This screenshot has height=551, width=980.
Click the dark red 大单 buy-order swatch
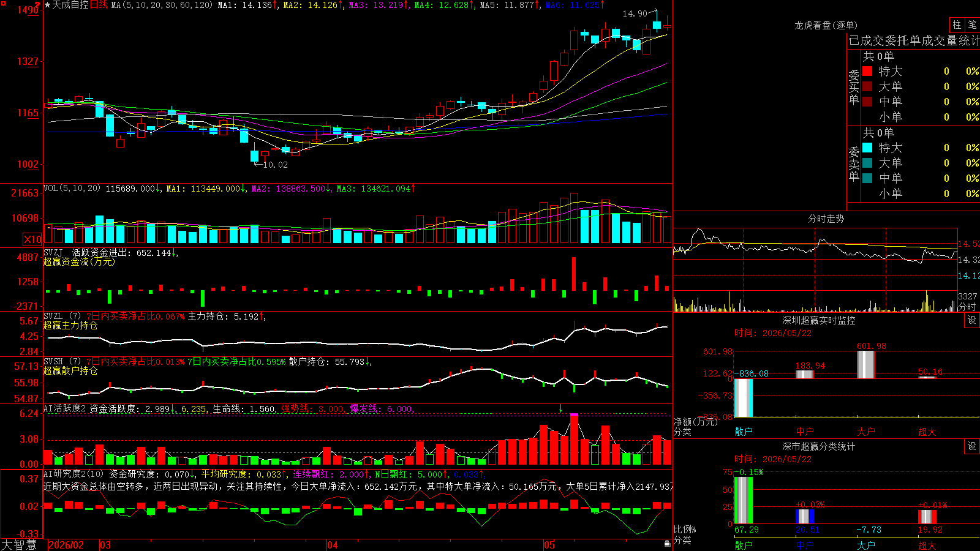pos(867,86)
